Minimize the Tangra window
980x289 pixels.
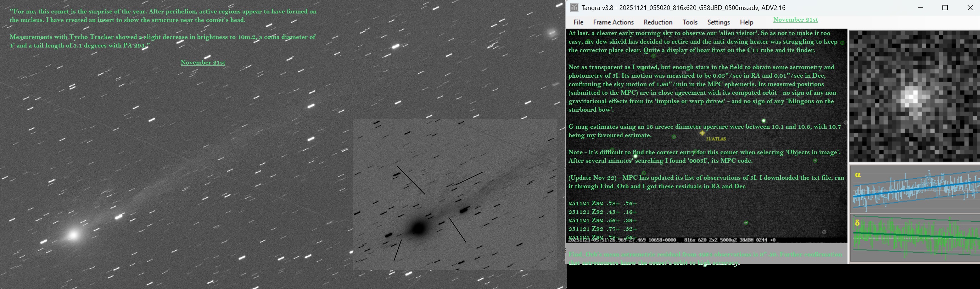click(921, 7)
